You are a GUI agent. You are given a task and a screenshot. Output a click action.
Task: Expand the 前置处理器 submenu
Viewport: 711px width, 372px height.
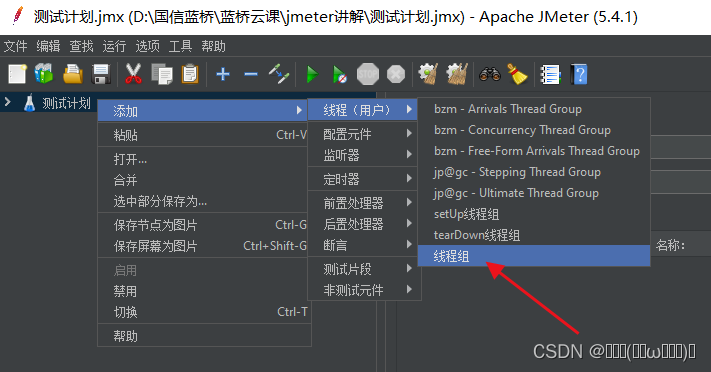[362, 203]
